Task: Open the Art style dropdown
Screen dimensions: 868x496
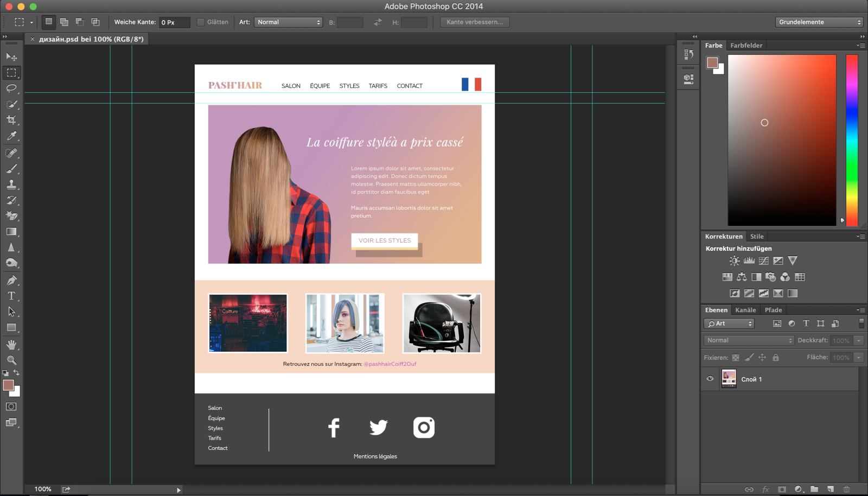Action: 289,22
